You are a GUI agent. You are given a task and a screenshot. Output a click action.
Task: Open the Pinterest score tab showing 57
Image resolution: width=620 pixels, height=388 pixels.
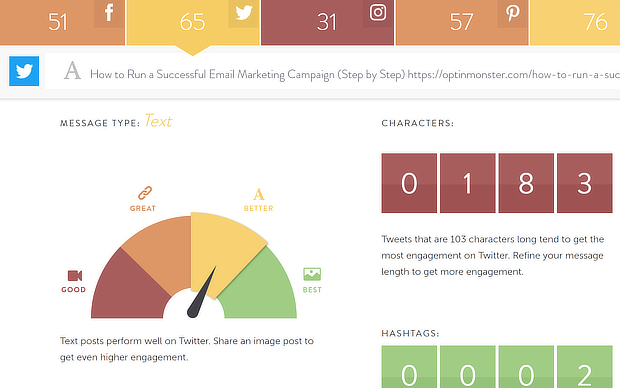pos(462,22)
